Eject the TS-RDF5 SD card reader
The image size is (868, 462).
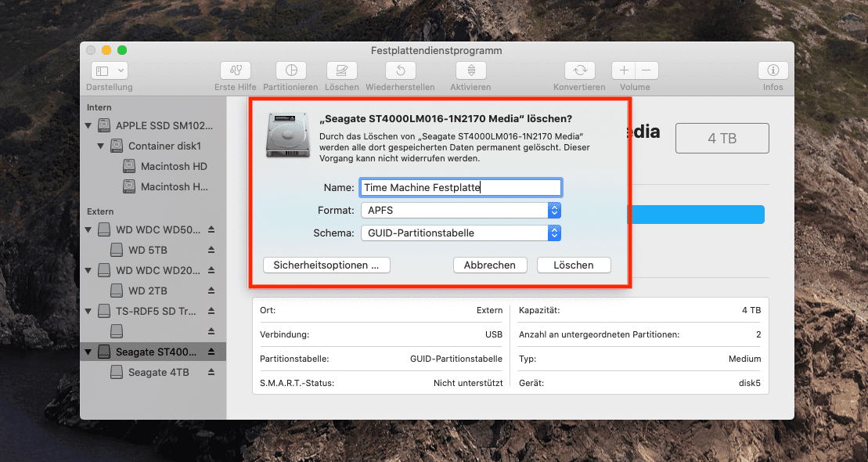pos(211,311)
